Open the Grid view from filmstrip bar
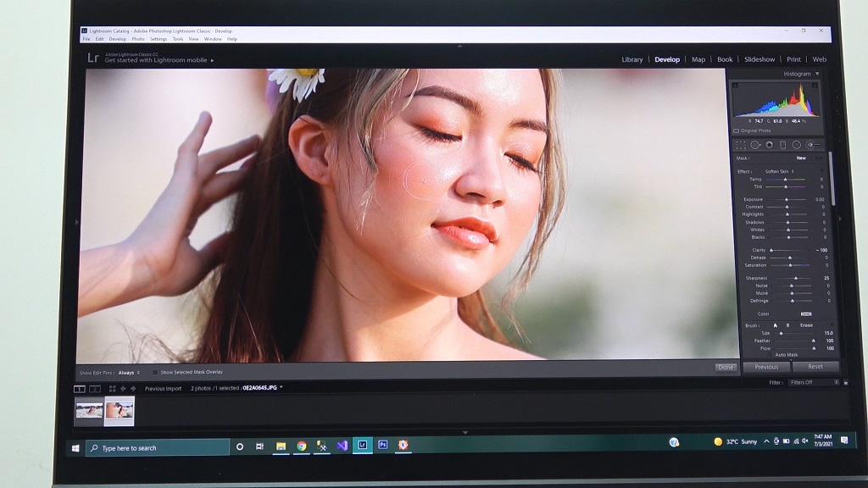Screen dimensions: 868x488 click(113, 389)
